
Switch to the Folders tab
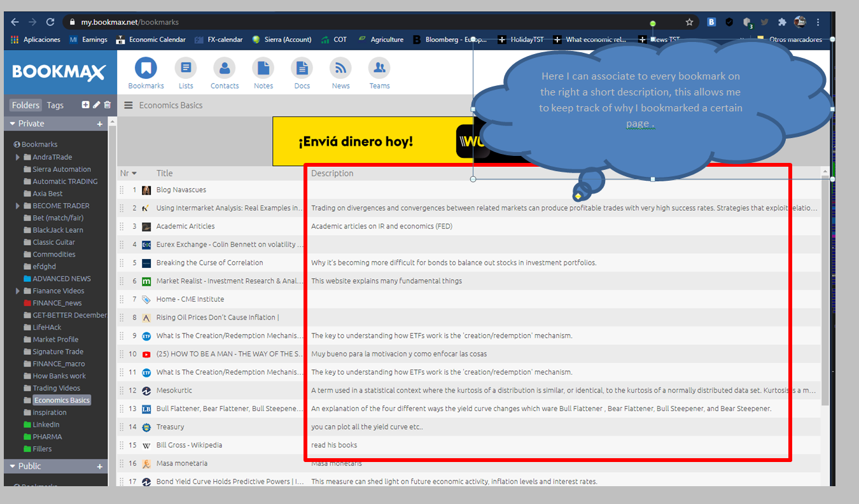(x=25, y=105)
